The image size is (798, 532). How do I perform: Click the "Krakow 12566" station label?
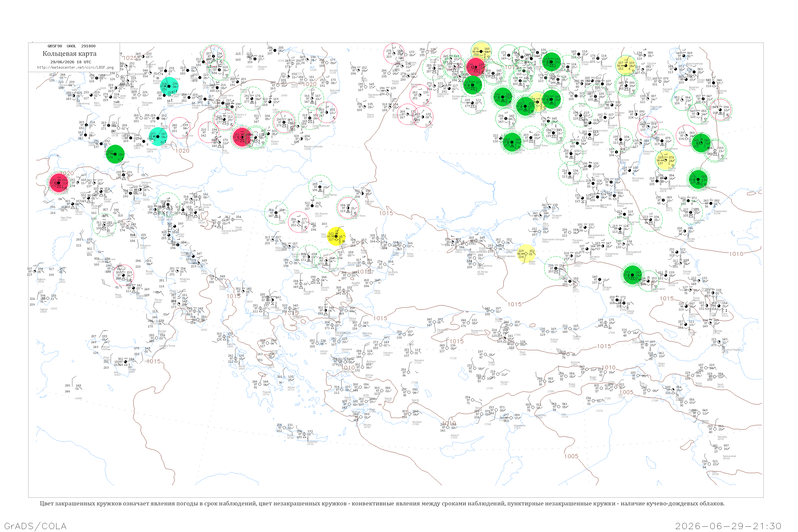pos(275,143)
